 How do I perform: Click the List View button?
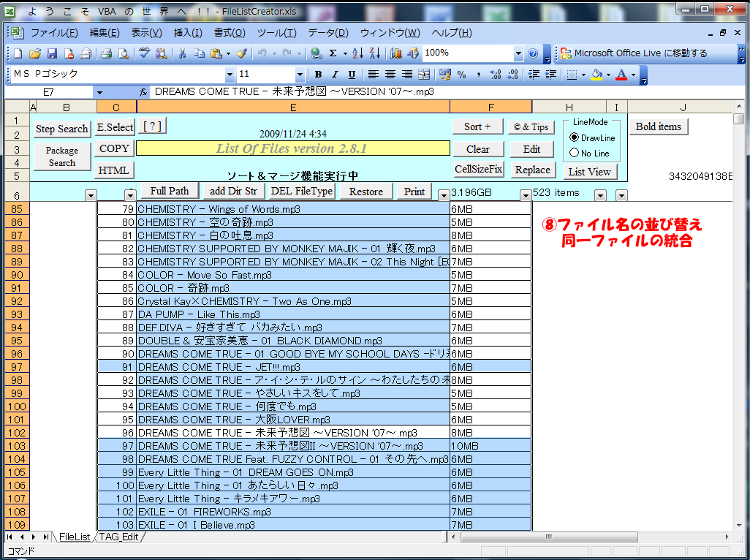point(589,172)
